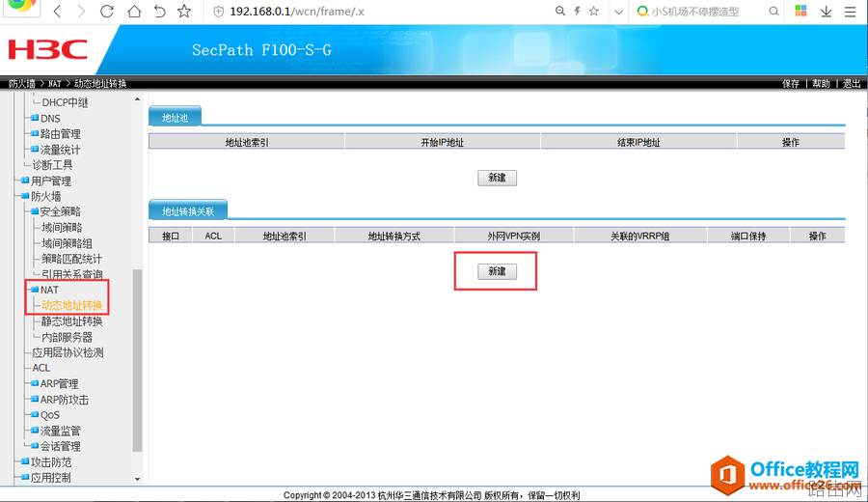
Task: Expand the QoS folder icon
Action: 35,414
